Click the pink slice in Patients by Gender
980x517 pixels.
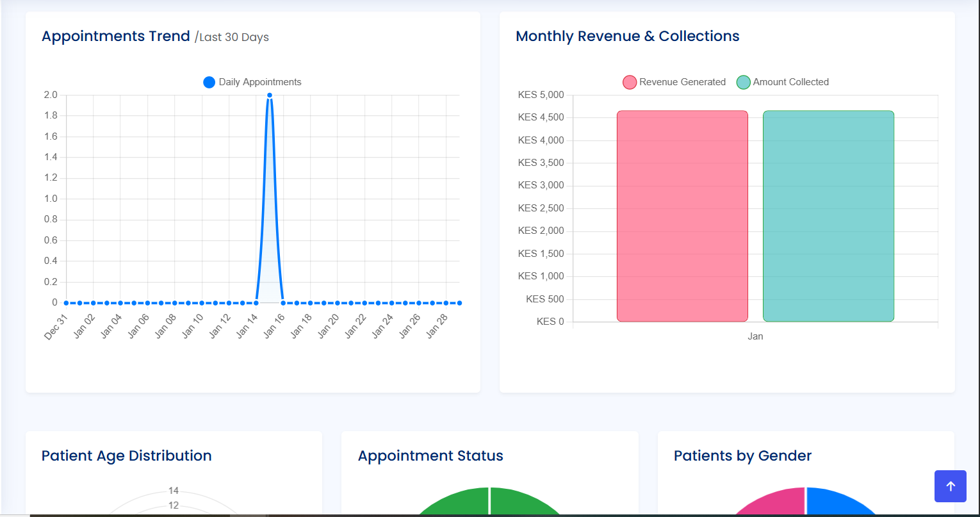(x=775, y=503)
